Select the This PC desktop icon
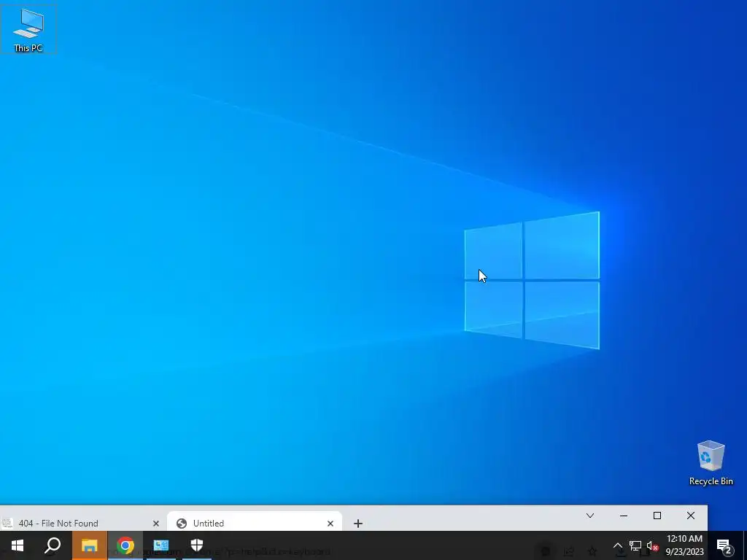This screenshot has width=747, height=560. pyautogui.click(x=28, y=29)
